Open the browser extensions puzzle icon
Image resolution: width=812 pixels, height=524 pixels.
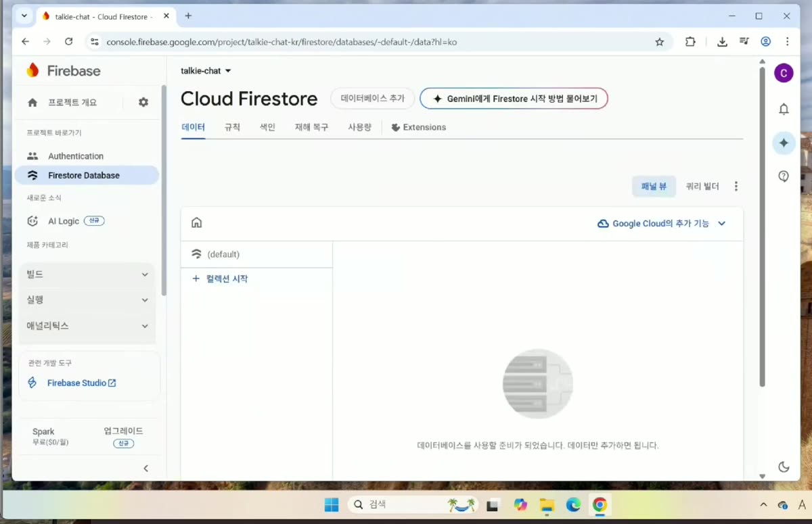point(690,42)
